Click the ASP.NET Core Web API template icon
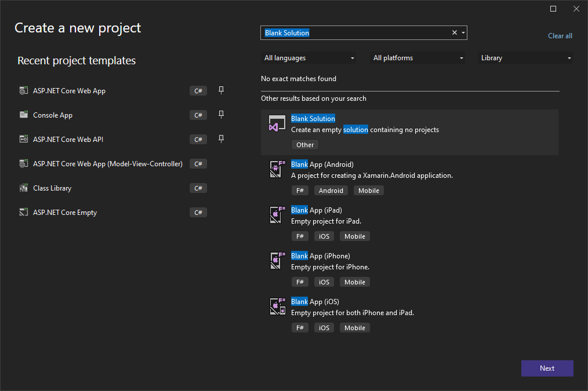 24,139
